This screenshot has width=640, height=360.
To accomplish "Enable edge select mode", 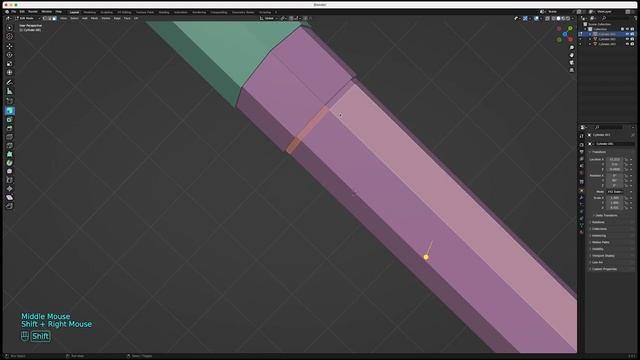I will (x=50, y=18).
